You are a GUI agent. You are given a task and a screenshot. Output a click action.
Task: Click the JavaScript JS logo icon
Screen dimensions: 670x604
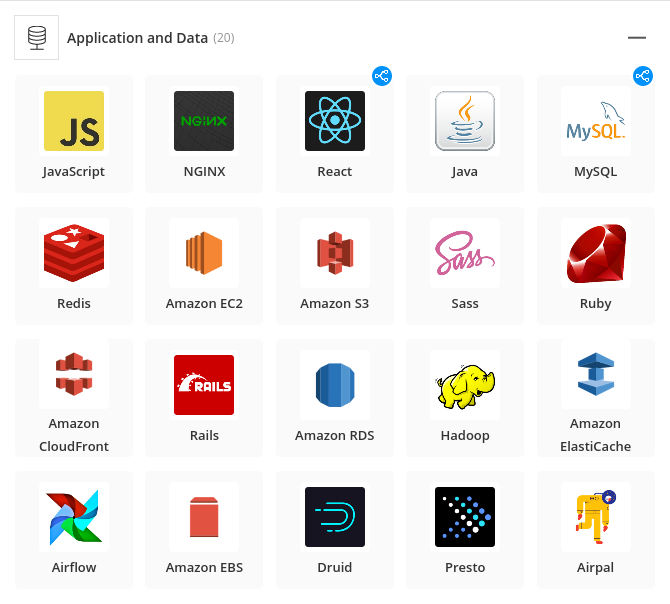[x=74, y=121]
